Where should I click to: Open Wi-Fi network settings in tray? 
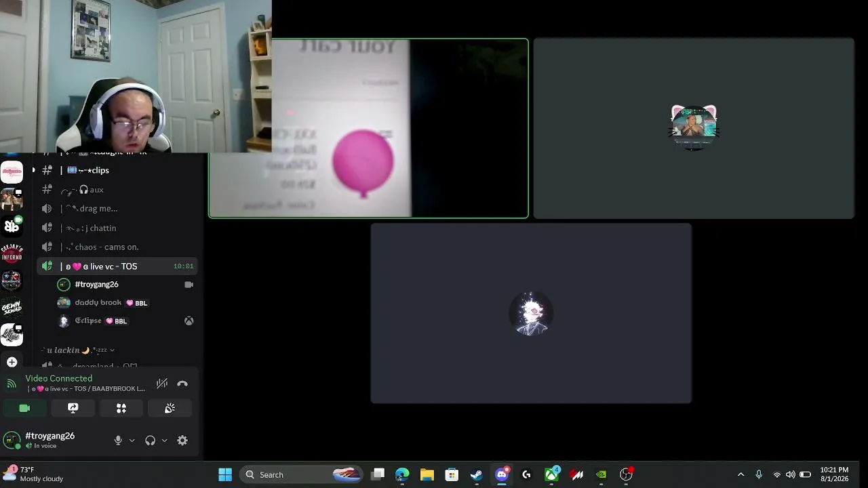pyautogui.click(x=777, y=474)
